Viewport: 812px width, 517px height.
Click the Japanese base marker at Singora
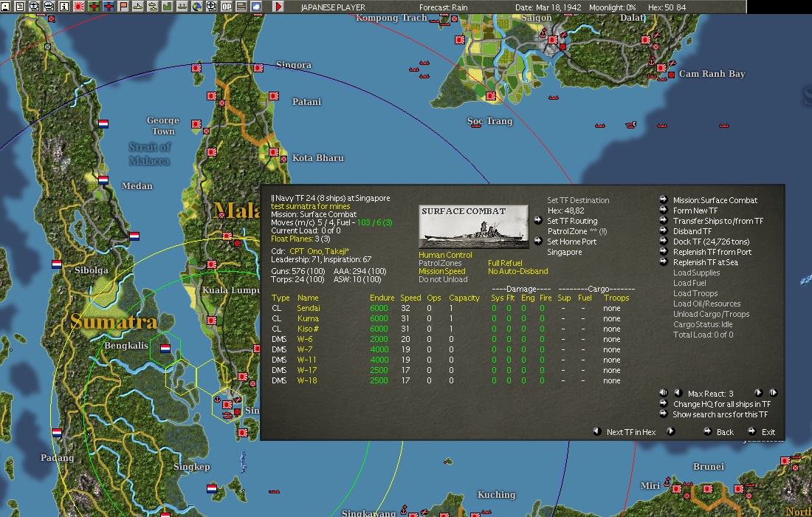click(258, 68)
